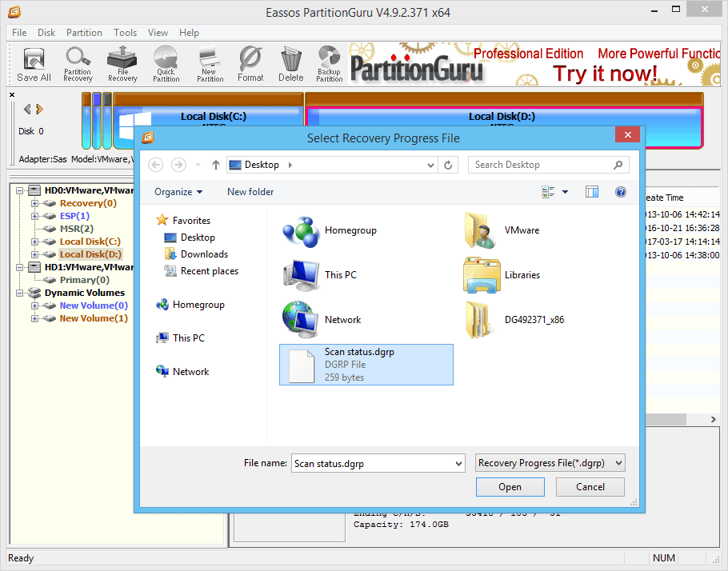Go up one folder level in dialog
Screen dimensions: 728x571
pyautogui.click(x=215, y=165)
